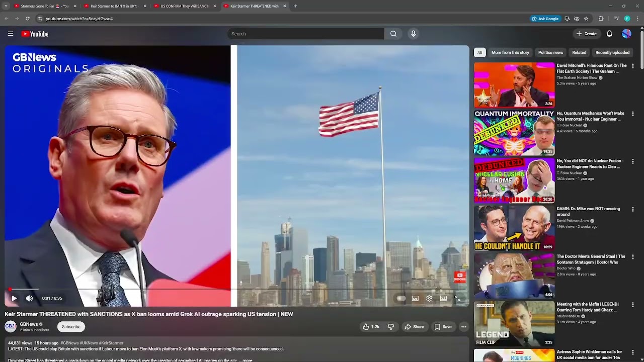Open the YouTube account avatar menu
The image size is (644, 362).
click(x=626, y=34)
